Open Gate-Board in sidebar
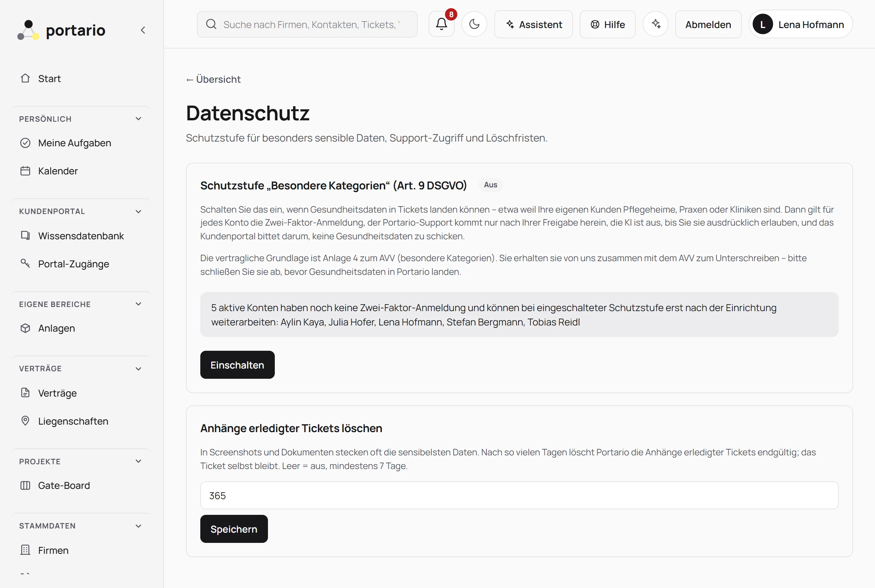The height and width of the screenshot is (588, 875). (x=81, y=485)
